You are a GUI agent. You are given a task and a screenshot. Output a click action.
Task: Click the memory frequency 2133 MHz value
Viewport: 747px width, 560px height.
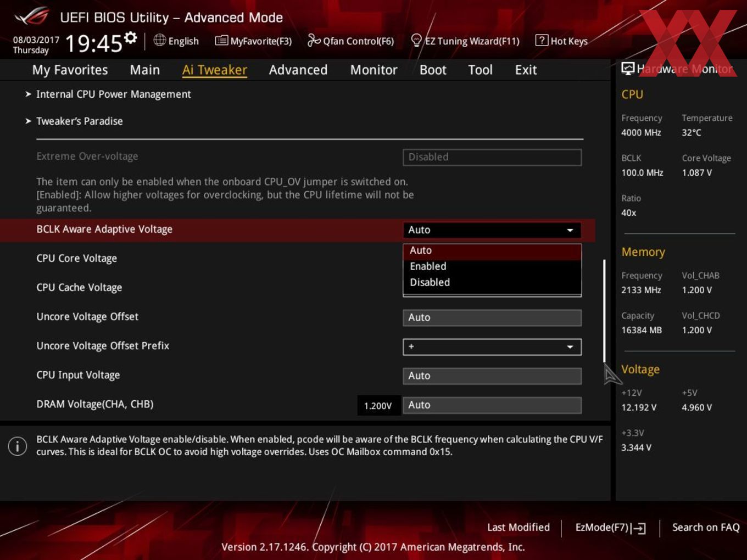pos(641,290)
